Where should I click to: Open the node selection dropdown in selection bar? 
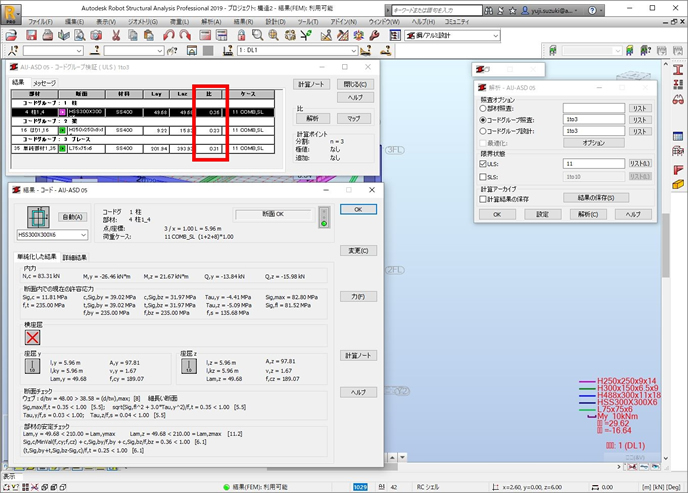pos(79,51)
